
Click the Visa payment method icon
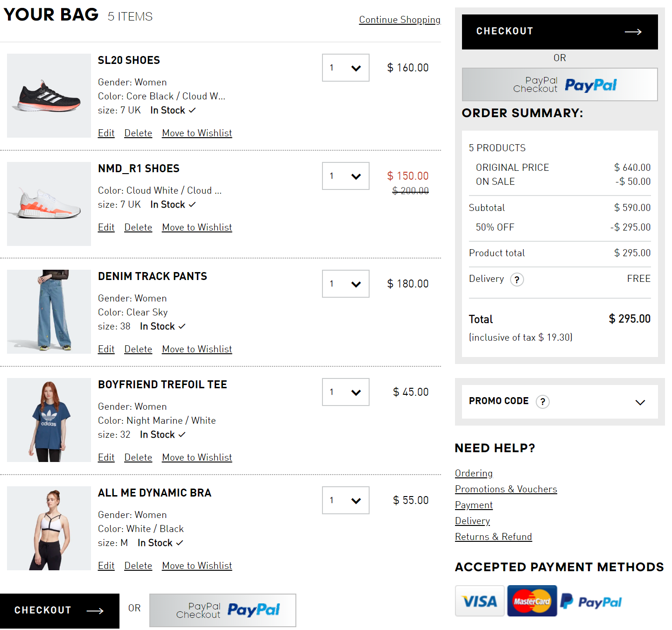click(479, 601)
